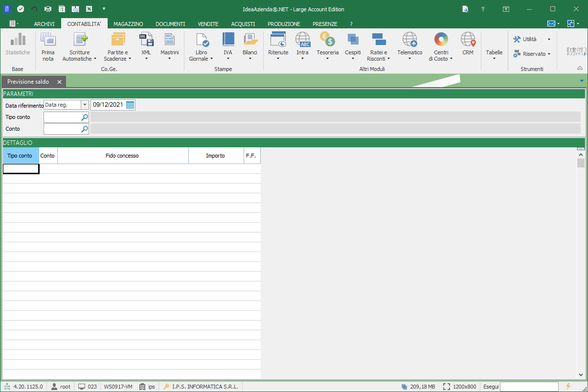
Task: Click the Importo column header
Action: (216, 156)
